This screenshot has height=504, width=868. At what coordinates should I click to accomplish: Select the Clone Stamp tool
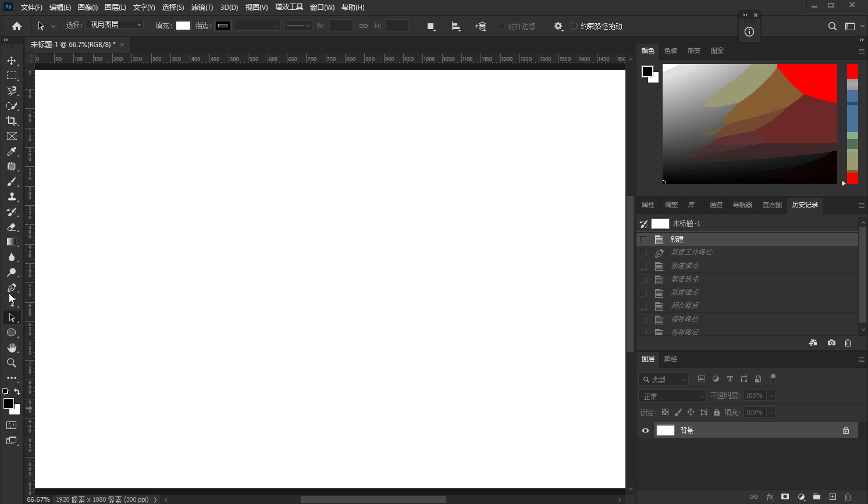point(12,196)
